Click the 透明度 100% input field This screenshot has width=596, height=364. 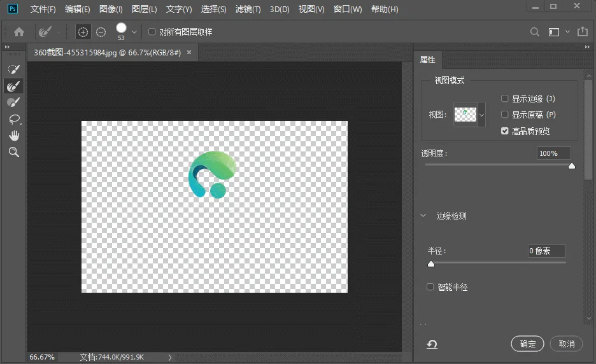coord(553,153)
